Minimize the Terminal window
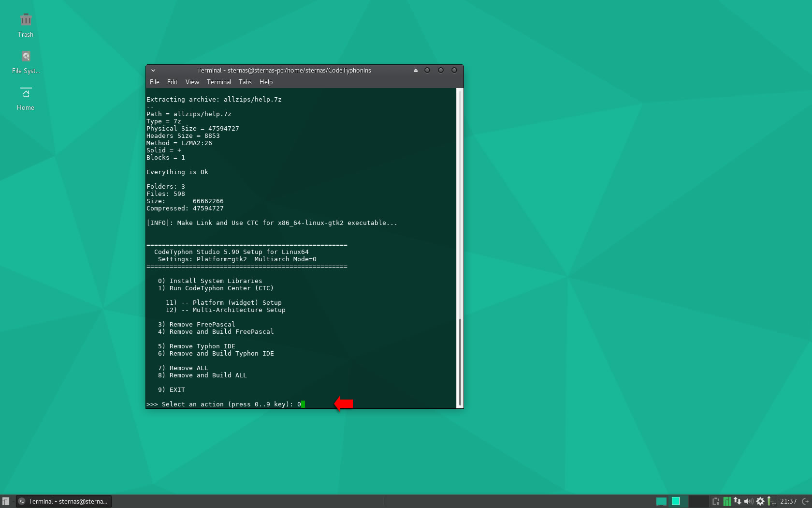 pos(427,70)
